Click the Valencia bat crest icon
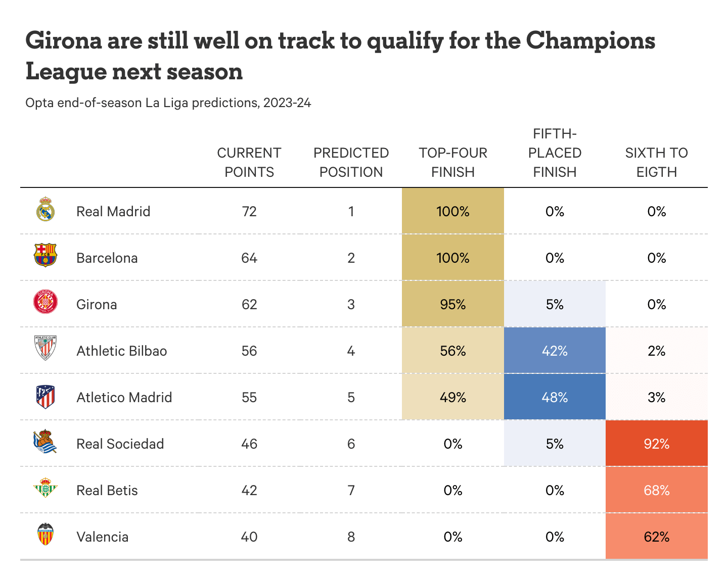Viewport: 728px width, 579px height. point(45,535)
